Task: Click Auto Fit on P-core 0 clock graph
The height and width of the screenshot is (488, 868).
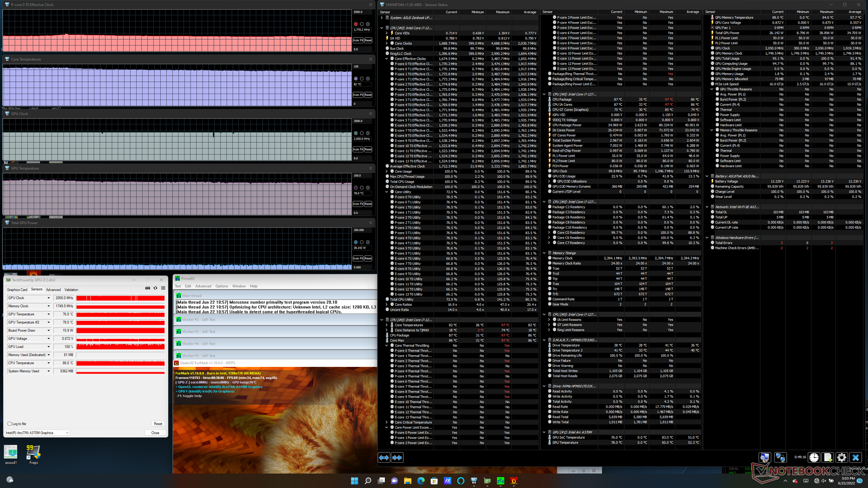Action: click(x=358, y=40)
